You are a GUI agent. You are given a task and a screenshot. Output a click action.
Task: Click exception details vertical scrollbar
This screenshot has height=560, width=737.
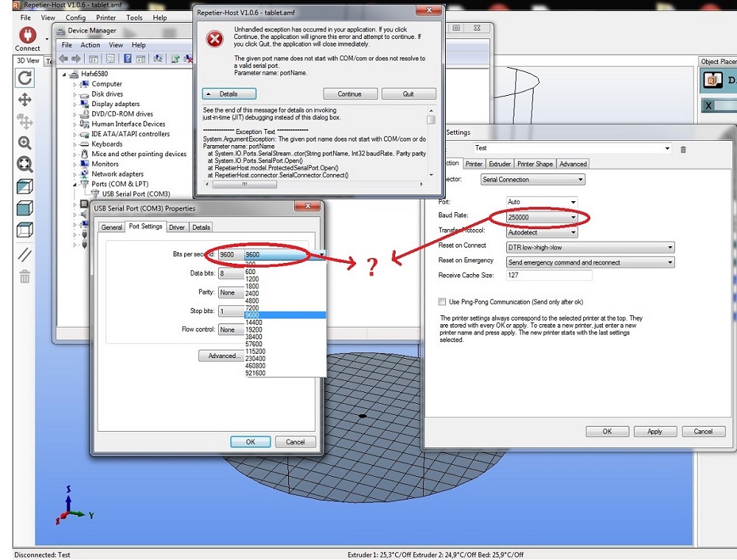[x=431, y=142]
